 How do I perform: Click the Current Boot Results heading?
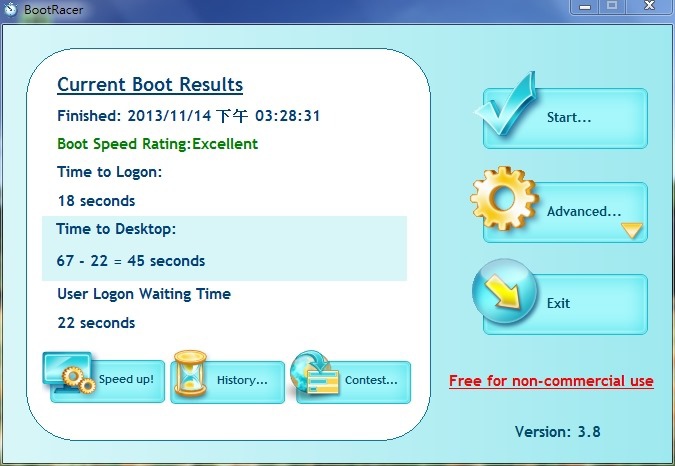pos(150,84)
